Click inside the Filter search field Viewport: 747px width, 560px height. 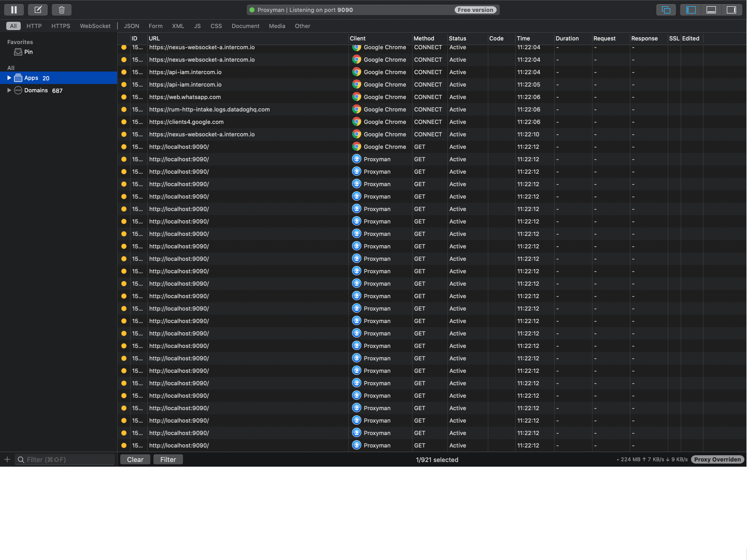click(65, 459)
